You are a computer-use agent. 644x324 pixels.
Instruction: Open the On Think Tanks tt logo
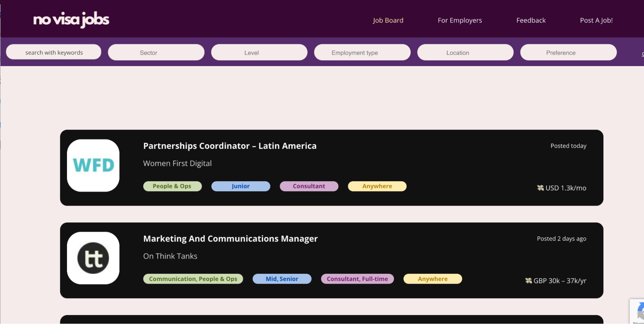(x=93, y=258)
